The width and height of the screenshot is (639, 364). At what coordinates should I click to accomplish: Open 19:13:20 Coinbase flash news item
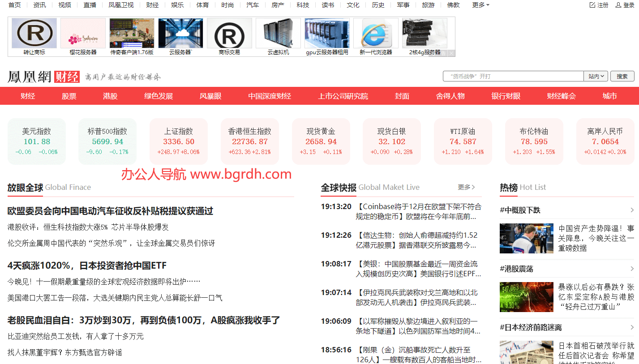[401, 211]
